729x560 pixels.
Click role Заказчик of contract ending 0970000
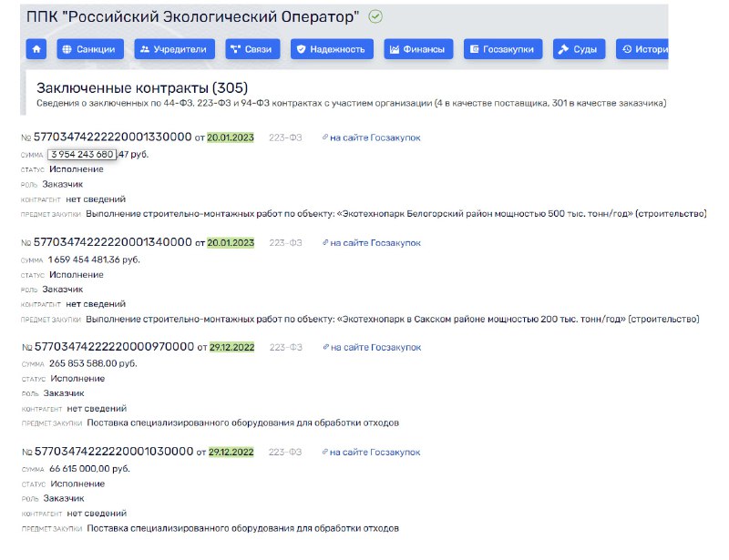[x=64, y=393]
